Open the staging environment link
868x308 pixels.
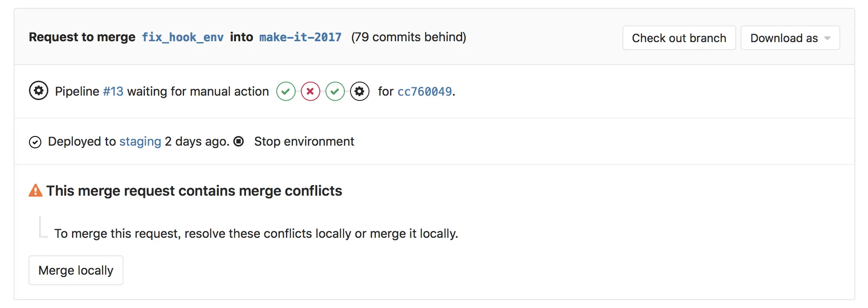140,141
